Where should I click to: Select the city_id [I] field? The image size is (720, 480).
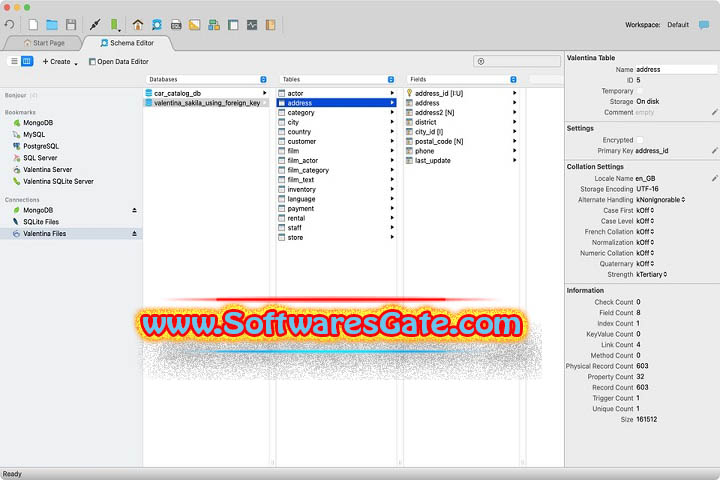click(x=461, y=132)
